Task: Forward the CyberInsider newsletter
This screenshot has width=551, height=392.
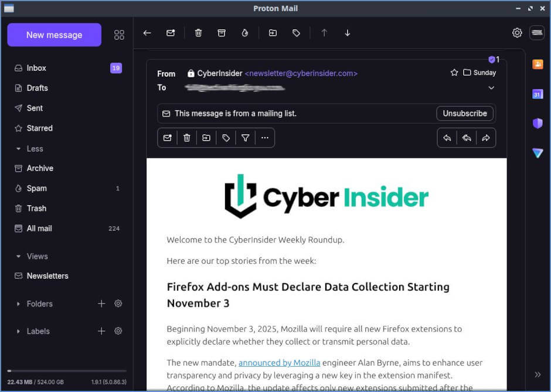Action: [485, 138]
